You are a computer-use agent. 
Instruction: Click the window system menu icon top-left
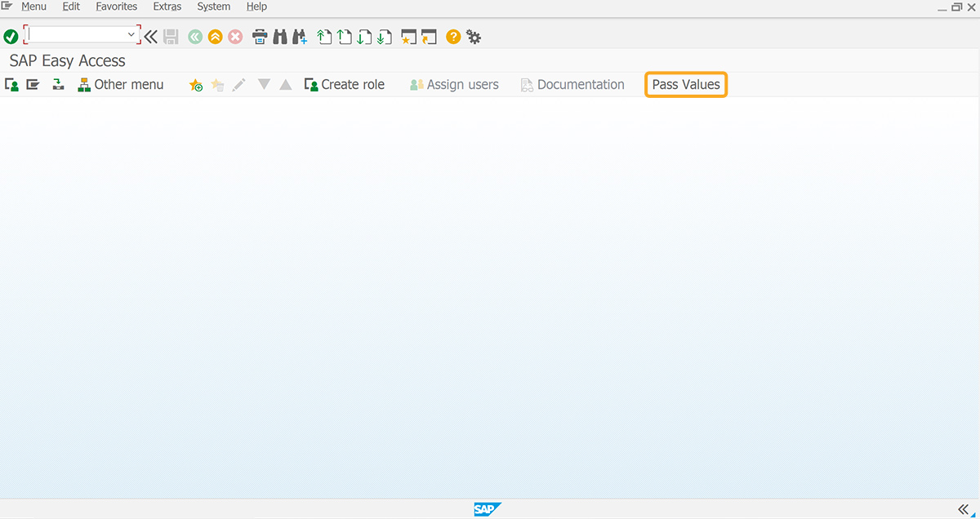(7, 6)
